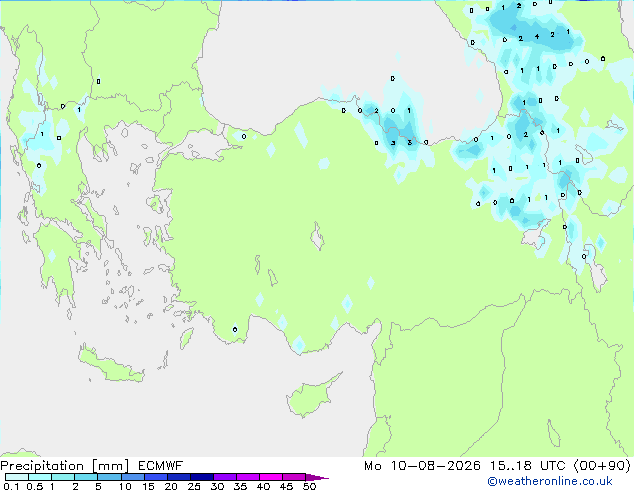Click the legend label "15"

pos(148,486)
